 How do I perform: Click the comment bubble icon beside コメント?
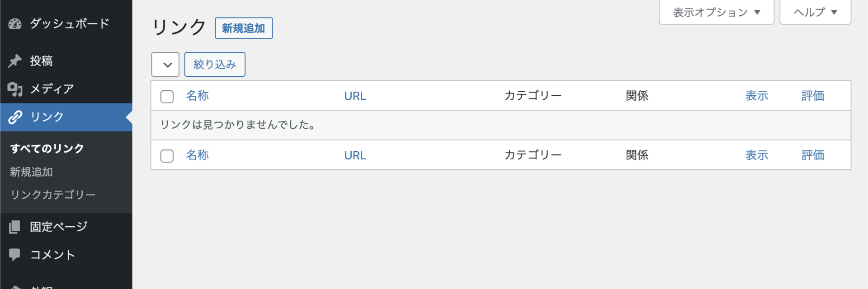15,255
